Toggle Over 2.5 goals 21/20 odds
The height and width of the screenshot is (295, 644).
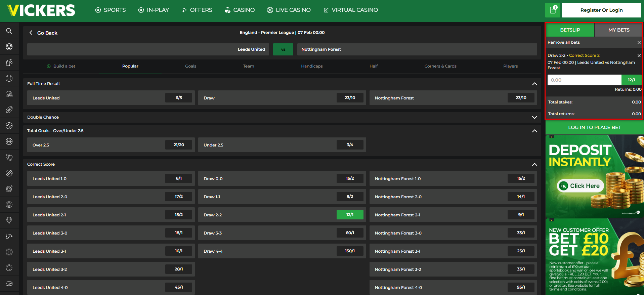tap(179, 145)
